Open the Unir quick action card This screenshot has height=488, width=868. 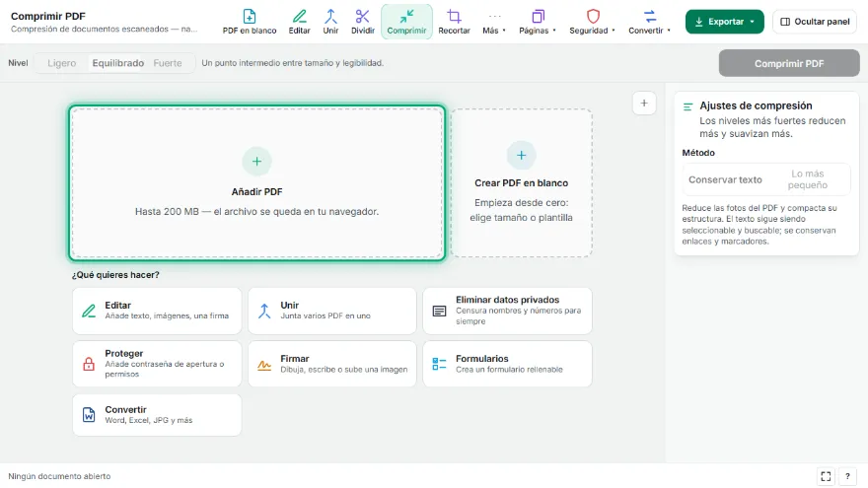pyautogui.click(x=332, y=311)
